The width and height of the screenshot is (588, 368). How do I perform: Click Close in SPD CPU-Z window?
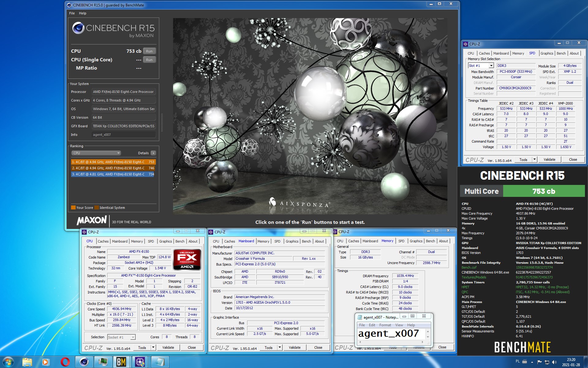(573, 159)
